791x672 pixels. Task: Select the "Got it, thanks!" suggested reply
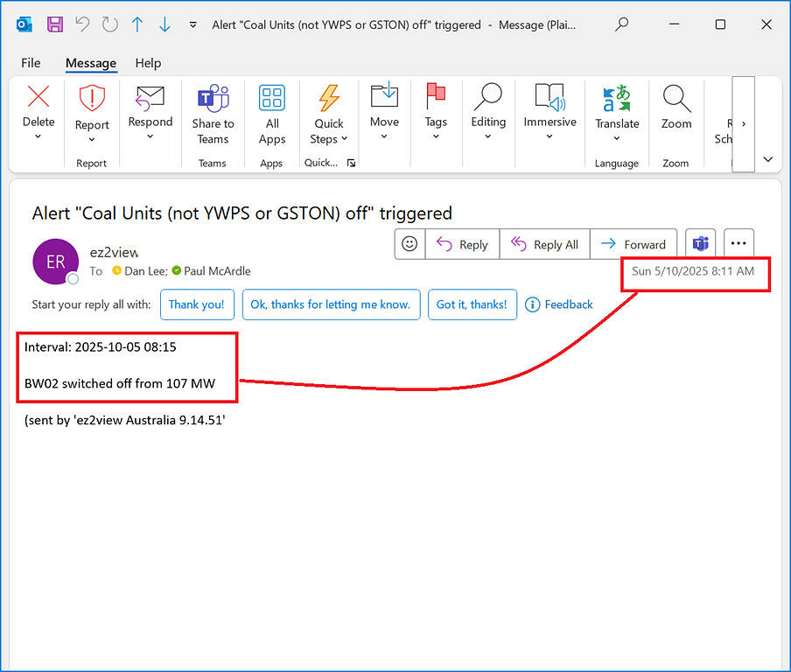click(x=472, y=304)
